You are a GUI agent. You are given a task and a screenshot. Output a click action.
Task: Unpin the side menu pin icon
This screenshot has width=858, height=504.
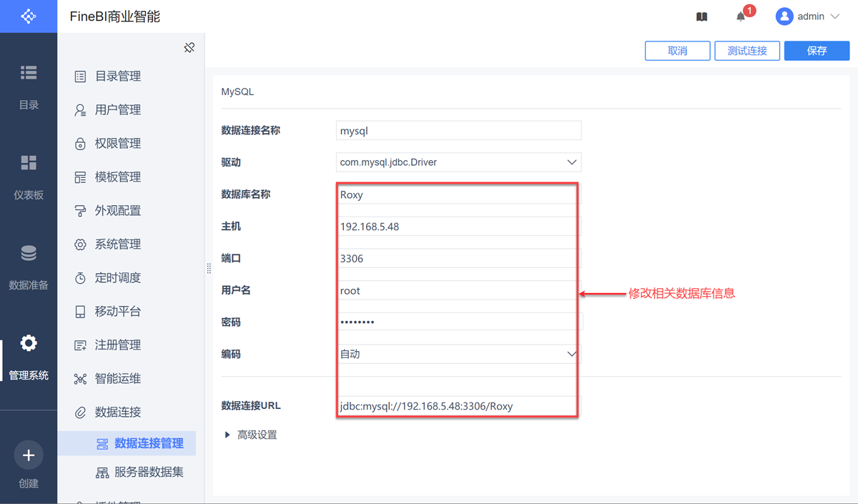pyautogui.click(x=189, y=48)
